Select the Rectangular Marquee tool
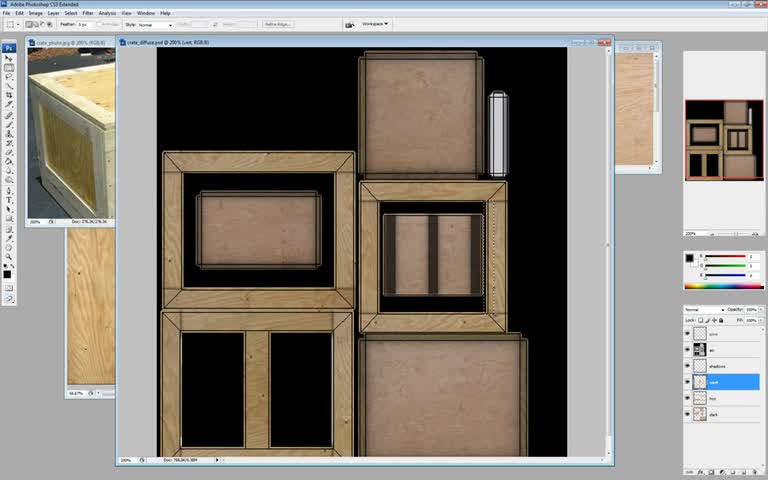The width and height of the screenshot is (768, 480). point(9,68)
